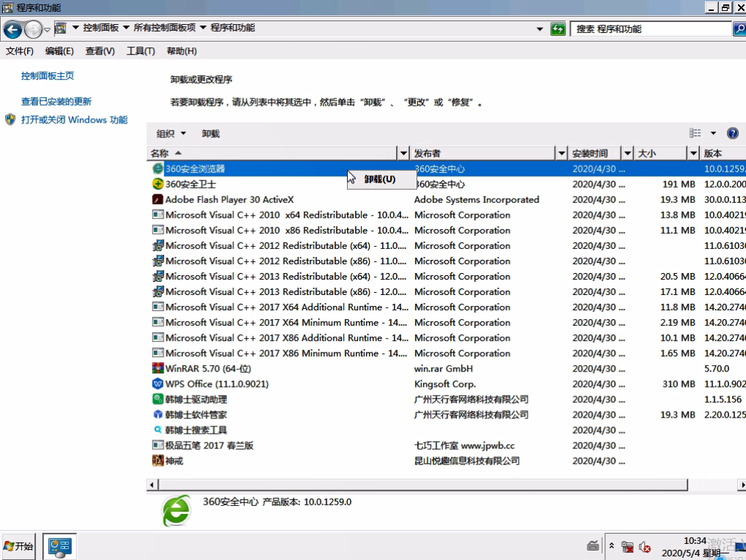Click the Adobe Flash Player icon

pos(158,199)
